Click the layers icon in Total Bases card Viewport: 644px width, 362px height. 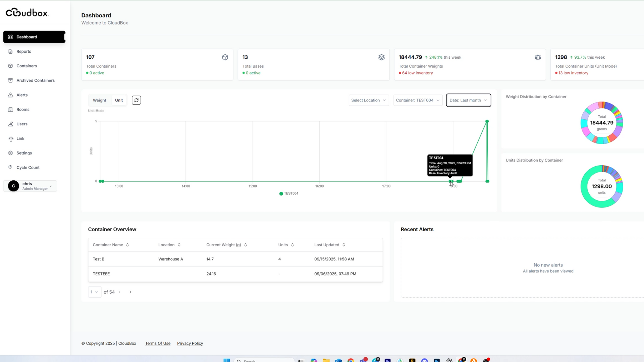[381, 57]
